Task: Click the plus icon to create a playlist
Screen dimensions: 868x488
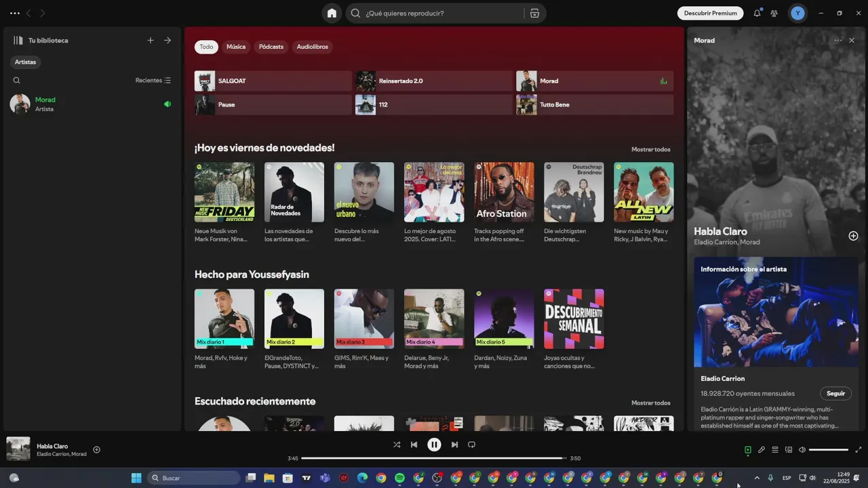Action: point(151,40)
